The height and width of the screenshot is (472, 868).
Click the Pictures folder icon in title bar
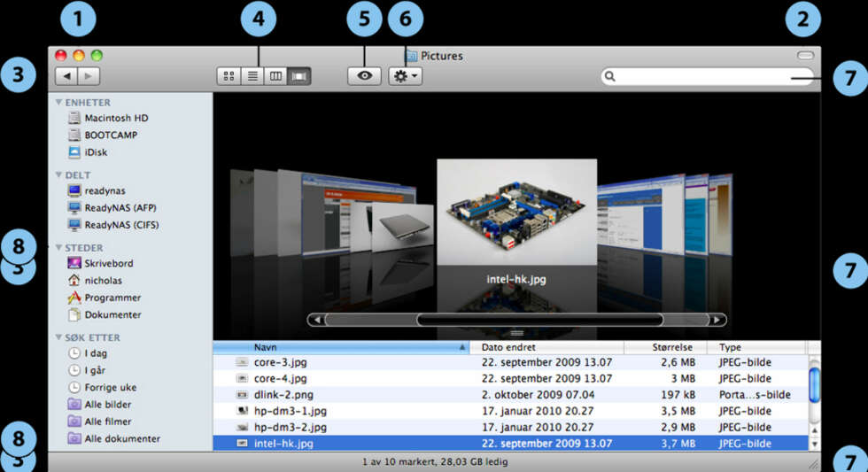click(x=411, y=55)
